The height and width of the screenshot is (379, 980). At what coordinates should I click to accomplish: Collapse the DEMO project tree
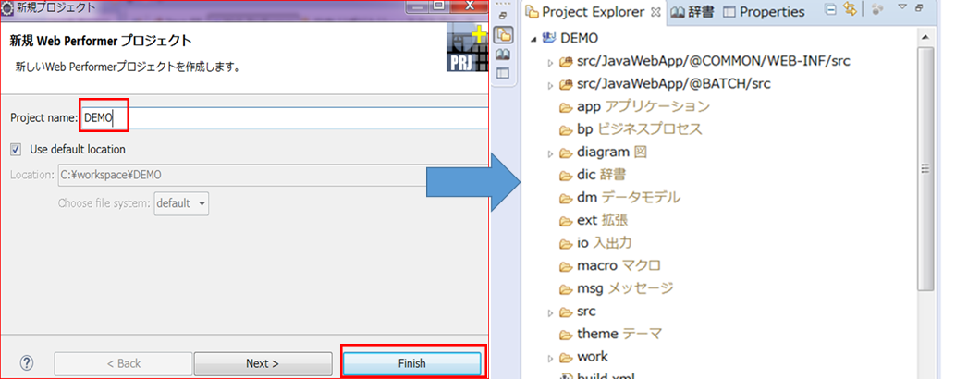click(534, 40)
